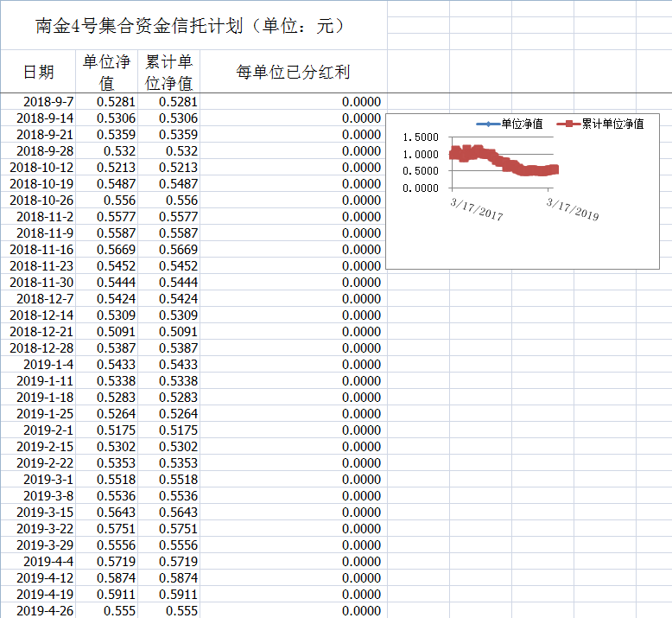Click the 3/17/2017 horizontal axis label

[477, 209]
